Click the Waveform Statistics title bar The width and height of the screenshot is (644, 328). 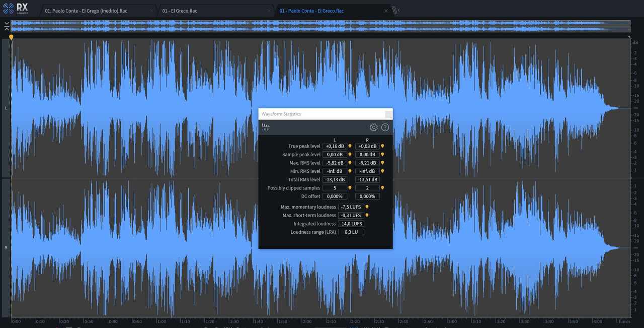(x=325, y=114)
